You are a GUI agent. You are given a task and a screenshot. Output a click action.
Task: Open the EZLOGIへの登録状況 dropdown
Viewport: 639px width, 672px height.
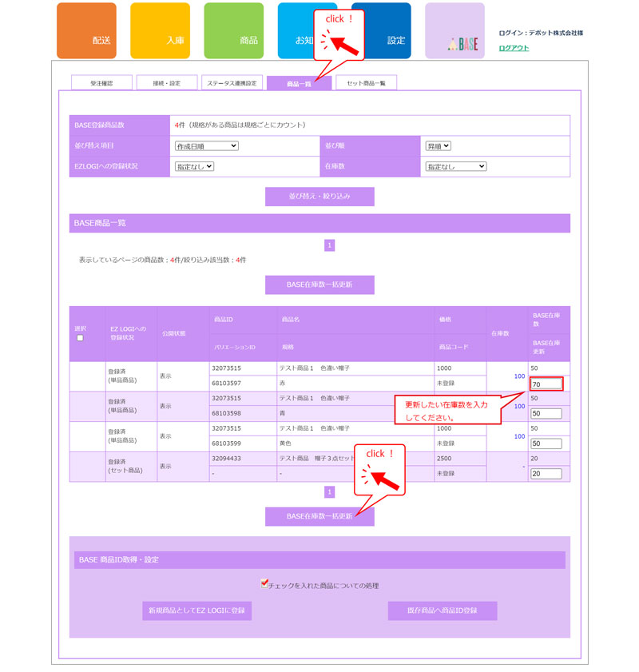click(x=194, y=166)
